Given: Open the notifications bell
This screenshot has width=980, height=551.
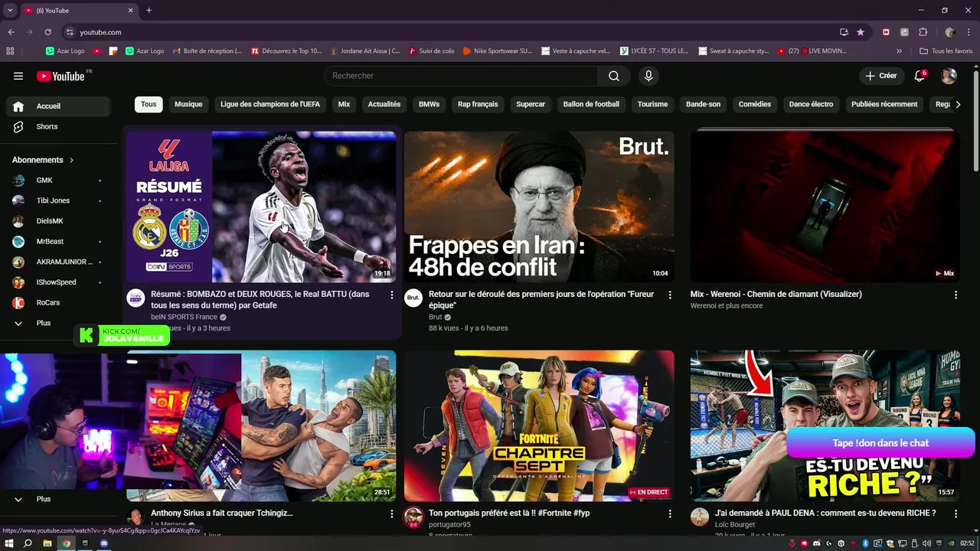Looking at the screenshot, I should (x=920, y=76).
